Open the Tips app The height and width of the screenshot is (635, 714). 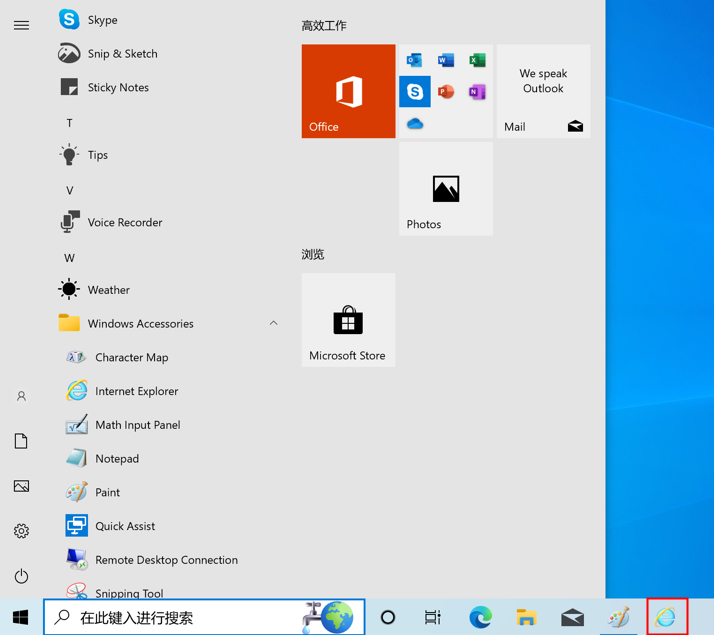pos(97,155)
